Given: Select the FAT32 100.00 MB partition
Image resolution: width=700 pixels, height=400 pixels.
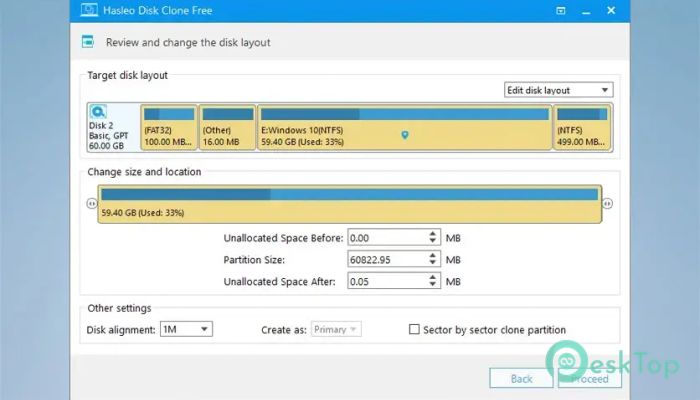Looking at the screenshot, I should click(x=169, y=127).
